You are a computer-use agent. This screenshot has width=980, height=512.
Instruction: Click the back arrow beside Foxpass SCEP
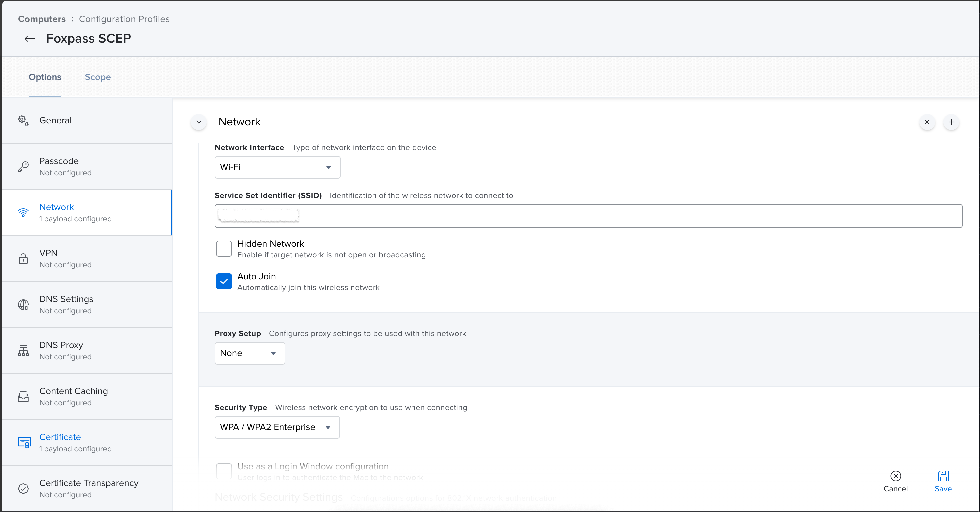(30, 38)
